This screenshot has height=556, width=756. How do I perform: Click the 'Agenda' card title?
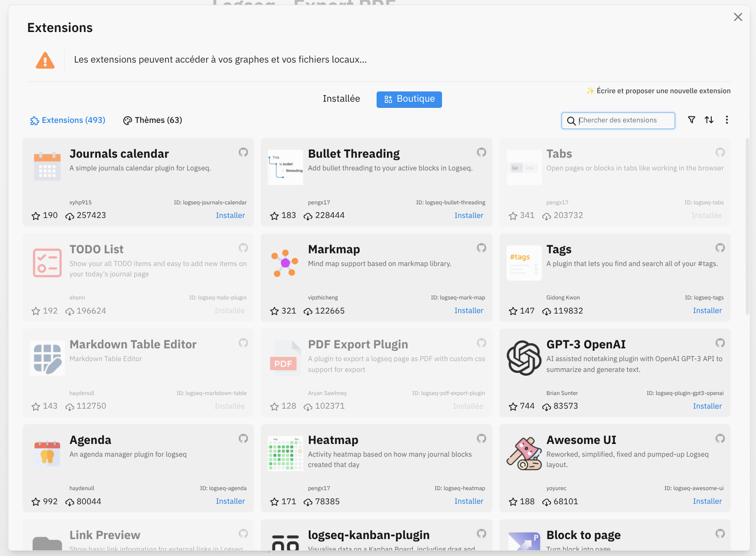tap(90, 440)
